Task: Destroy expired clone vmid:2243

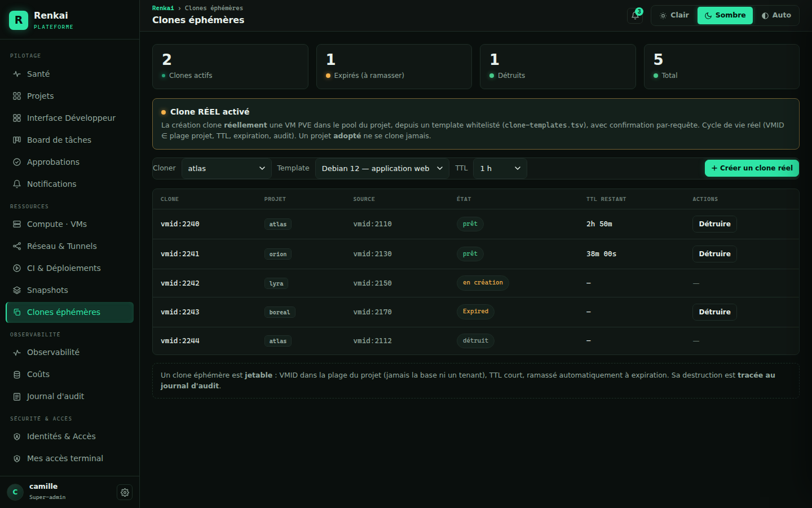Action: 714,312
